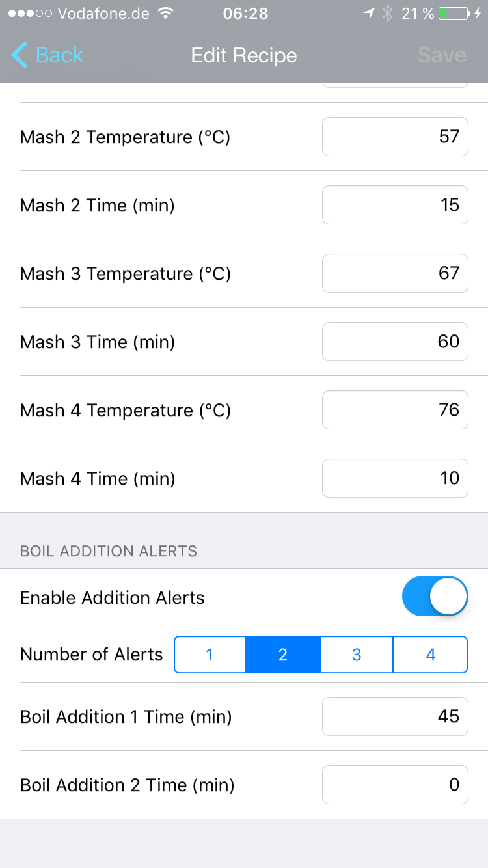Tap Boil Addition 2 Time input
Viewport: 488px width, 868px height.
pyautogui.click(x=395, y=785)
